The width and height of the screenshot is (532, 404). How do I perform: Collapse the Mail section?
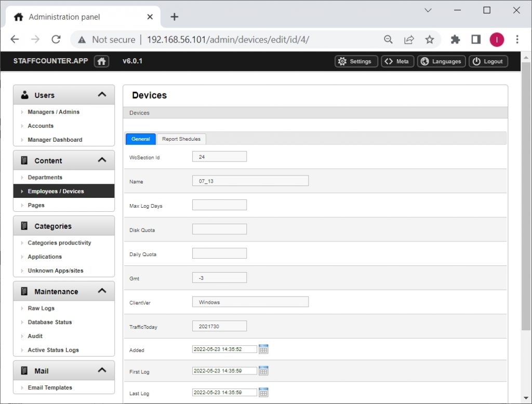102,370
